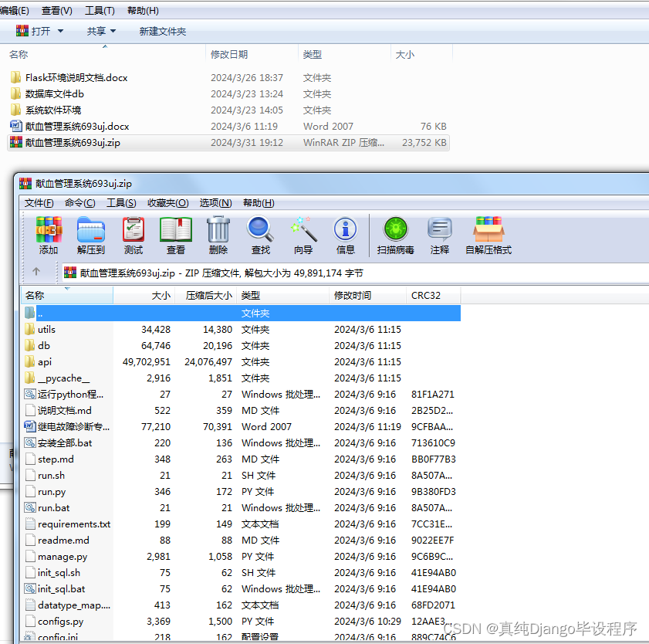Click the 献血管理系统693uj.zip WinRAR icon in Explorer

[15, 142]
